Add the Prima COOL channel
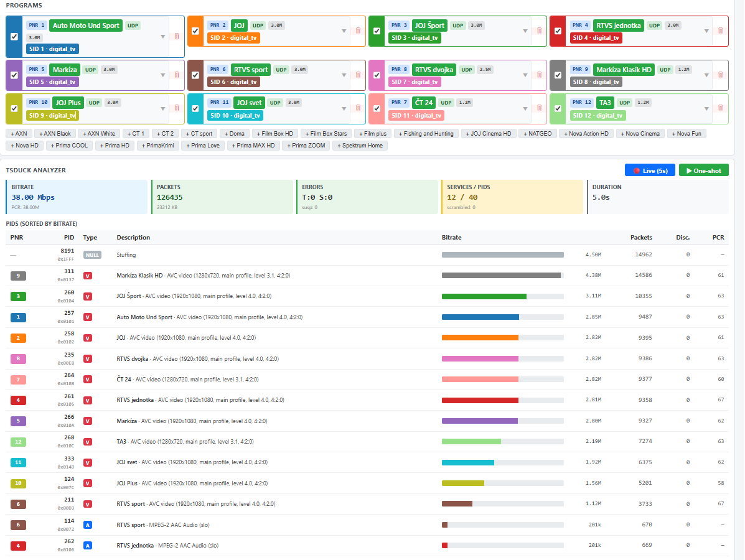The height and width of the screenshot is (560, 745). pos(69,146)
